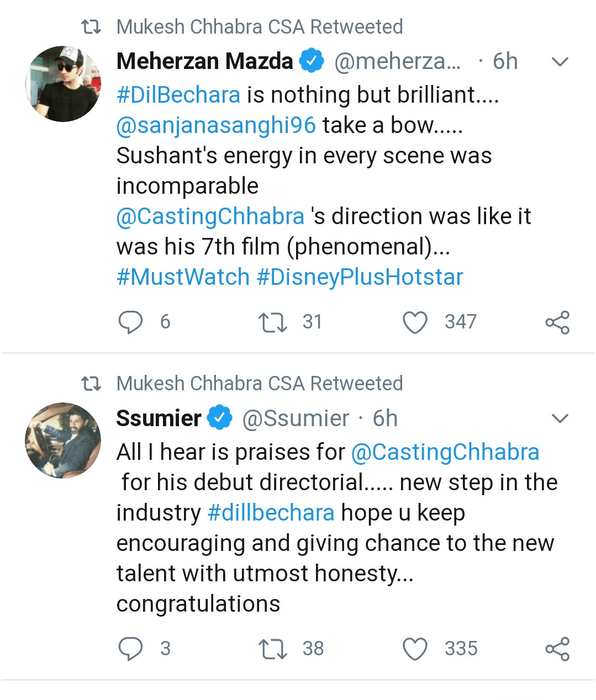
Task: Visit @sanjanasanghi96 profile mention
Action: click(216, 125)
